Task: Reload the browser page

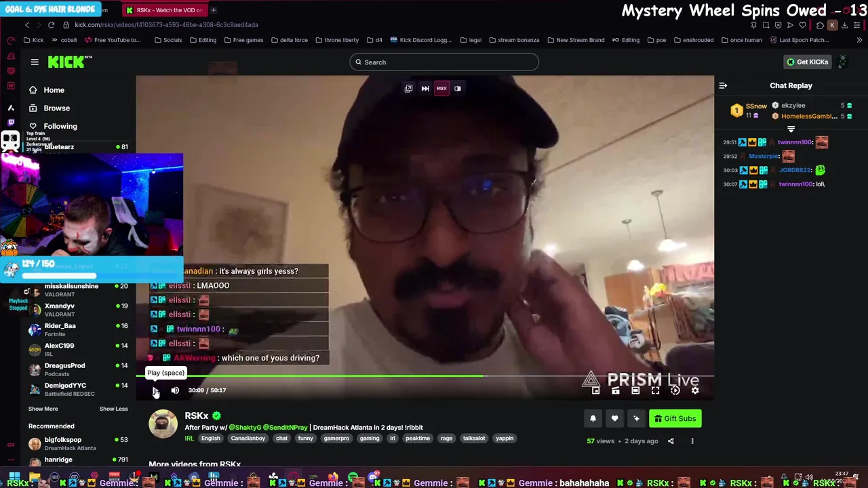Action: (x=51, y=24)
